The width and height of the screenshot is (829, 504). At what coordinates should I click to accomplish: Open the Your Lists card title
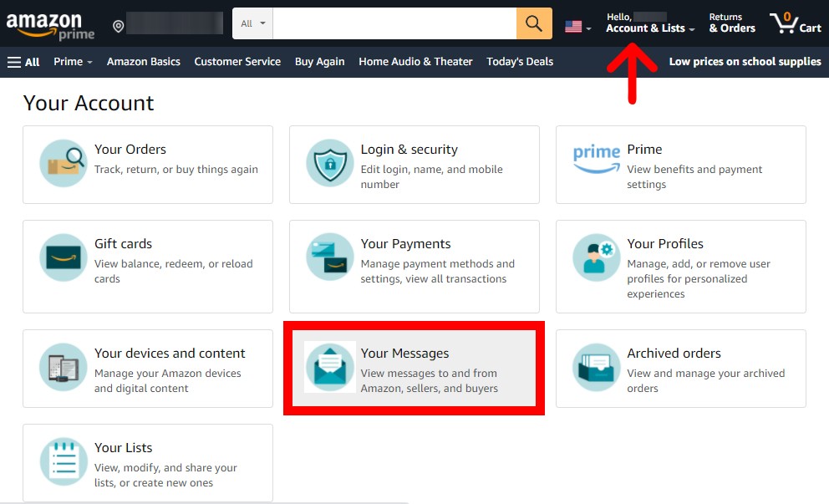(123, 448)
